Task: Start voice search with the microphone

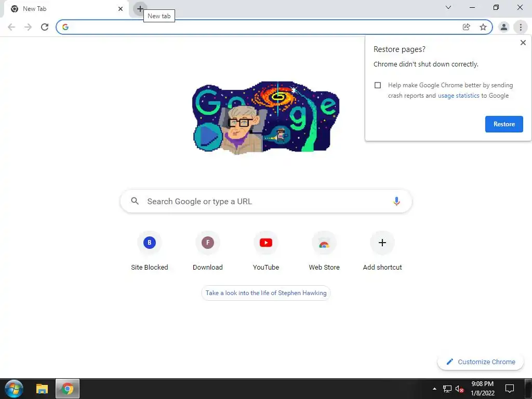Action: tap(396, 201)
